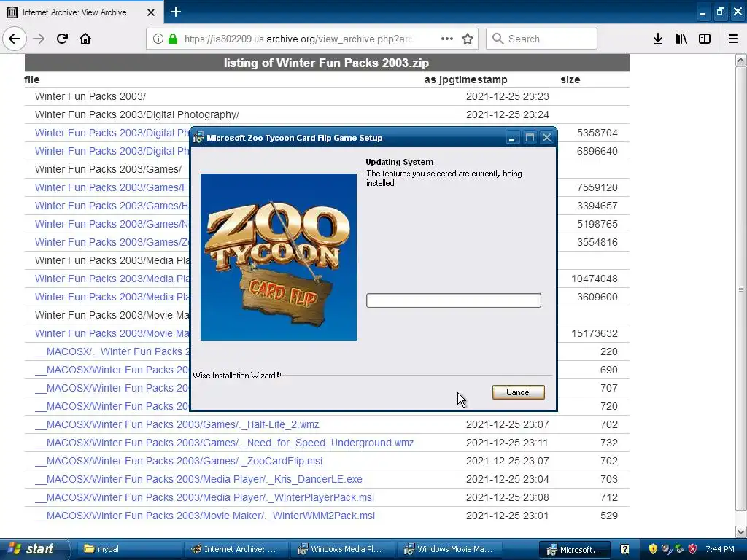Select 'Winter Fun Packs 2003/Digital Photography/' row

pos(137,114)
